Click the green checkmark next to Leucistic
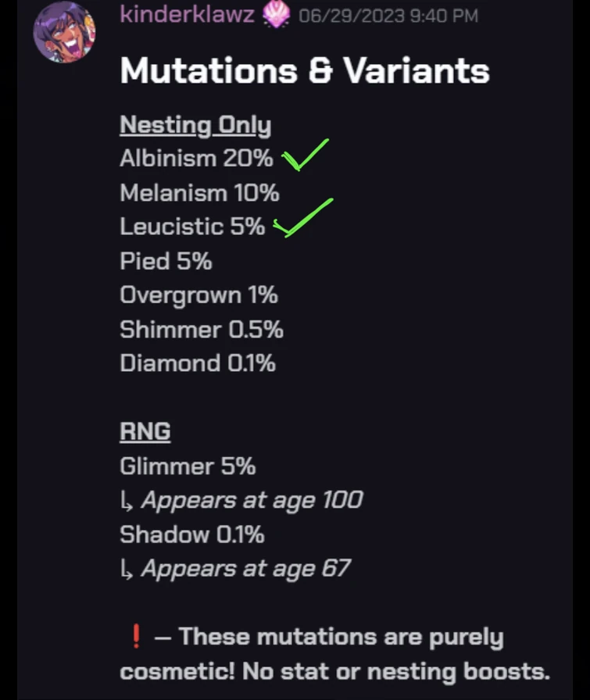This screenshot has height=700, width=590. tap(302, 218)
